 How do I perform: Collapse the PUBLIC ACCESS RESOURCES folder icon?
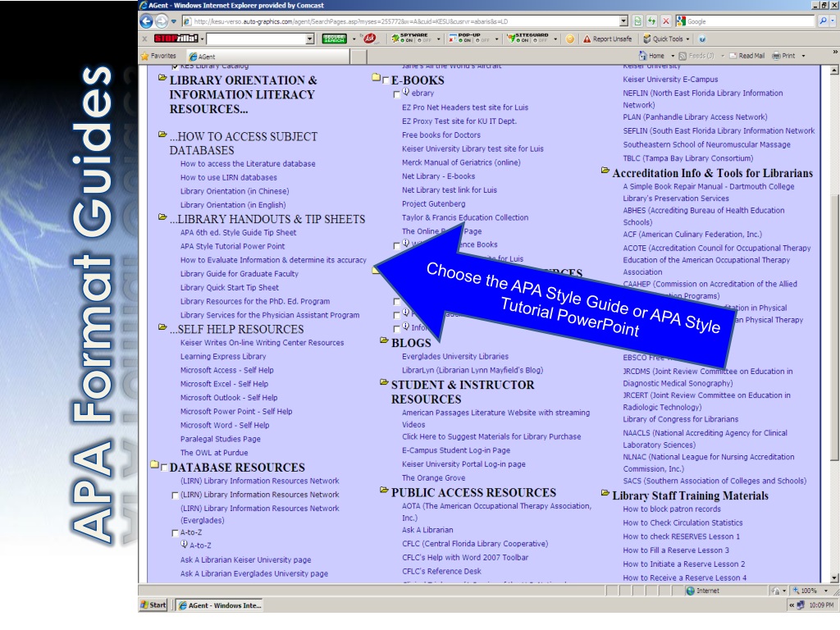point(384,490)
